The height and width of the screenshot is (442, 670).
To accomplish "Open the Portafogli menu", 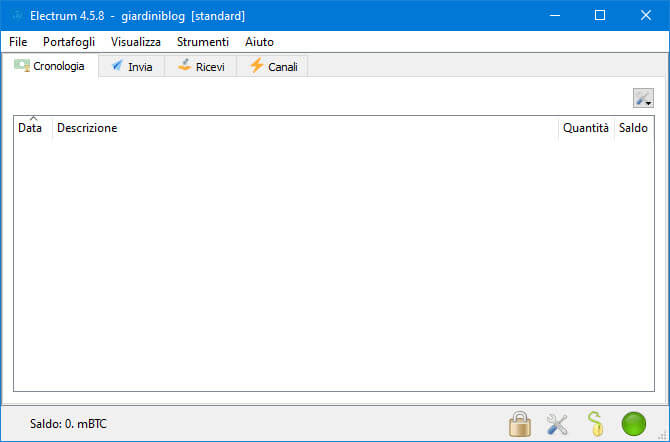I will [x=69, y=42].
